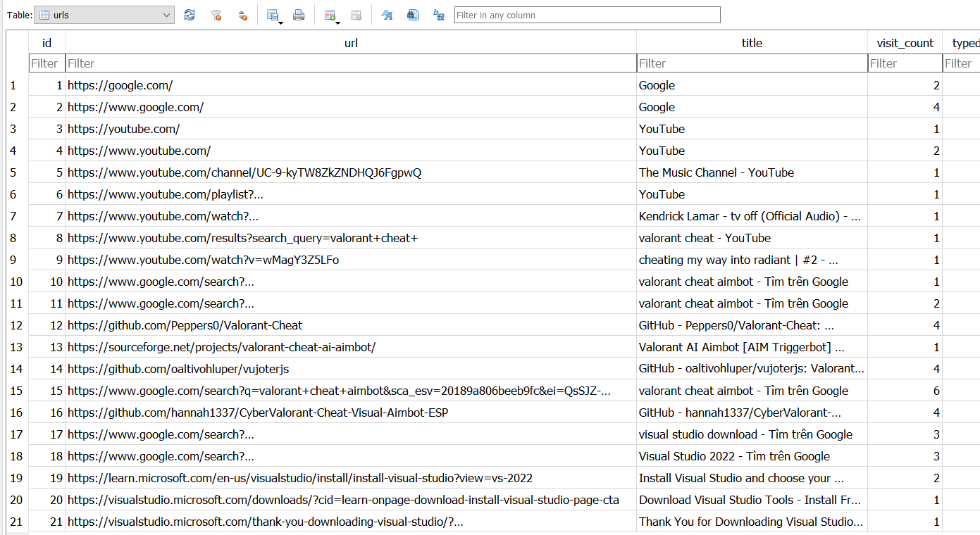Select the https://www.google.com/ url cell
Image resolution: width=980 pixels, height=535 pixels.
click(351, 107)
